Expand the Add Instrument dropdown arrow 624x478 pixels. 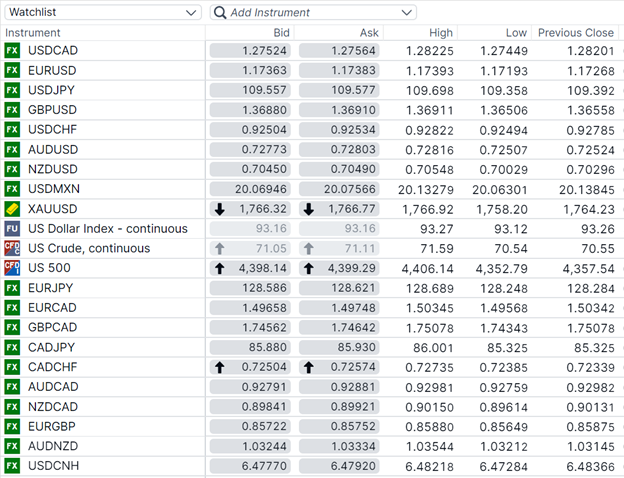(405, 13)
